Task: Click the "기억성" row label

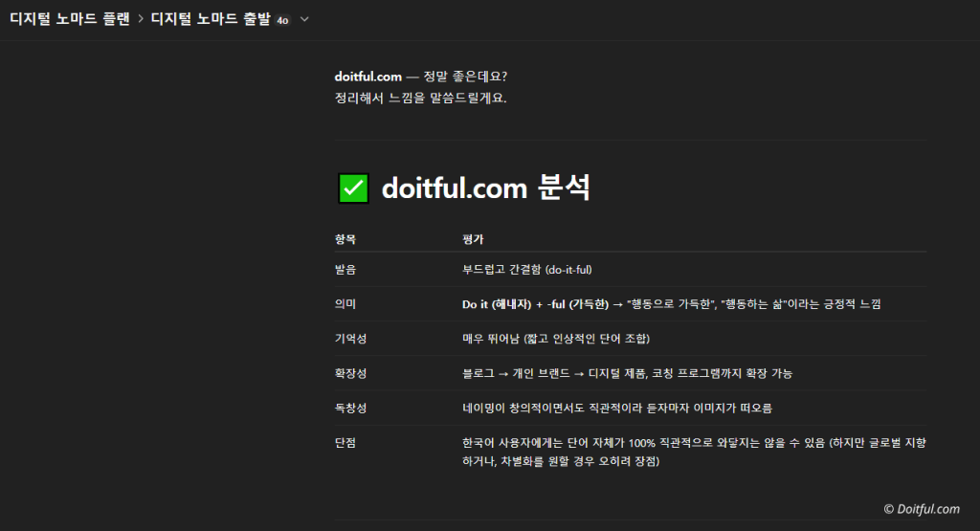Action: pos(350,339)
